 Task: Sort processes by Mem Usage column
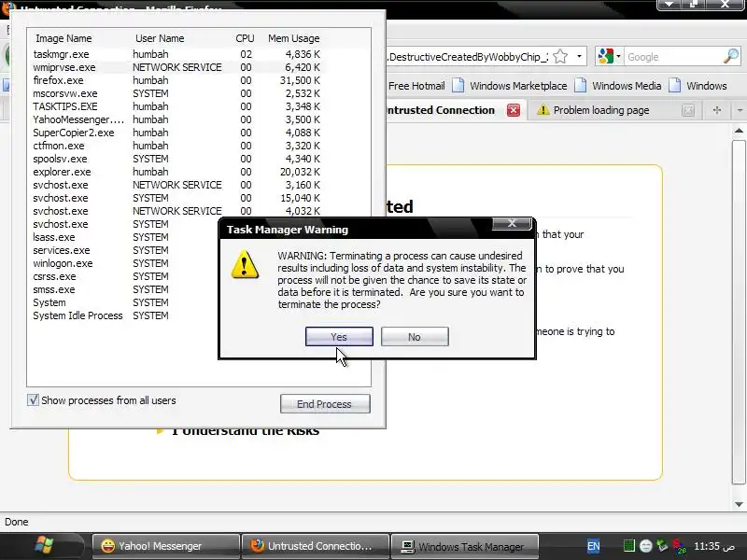coord(293,38)
